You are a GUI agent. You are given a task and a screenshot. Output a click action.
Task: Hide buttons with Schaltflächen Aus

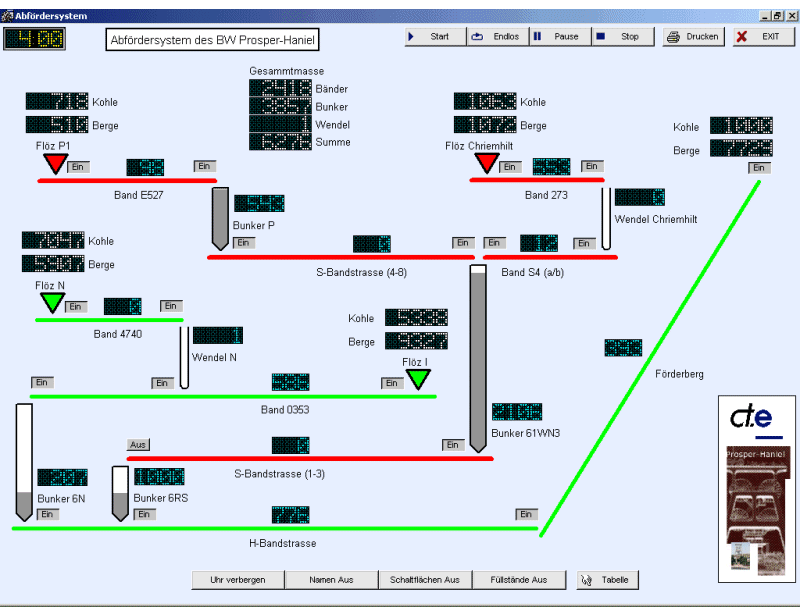[x=425, y=580]
